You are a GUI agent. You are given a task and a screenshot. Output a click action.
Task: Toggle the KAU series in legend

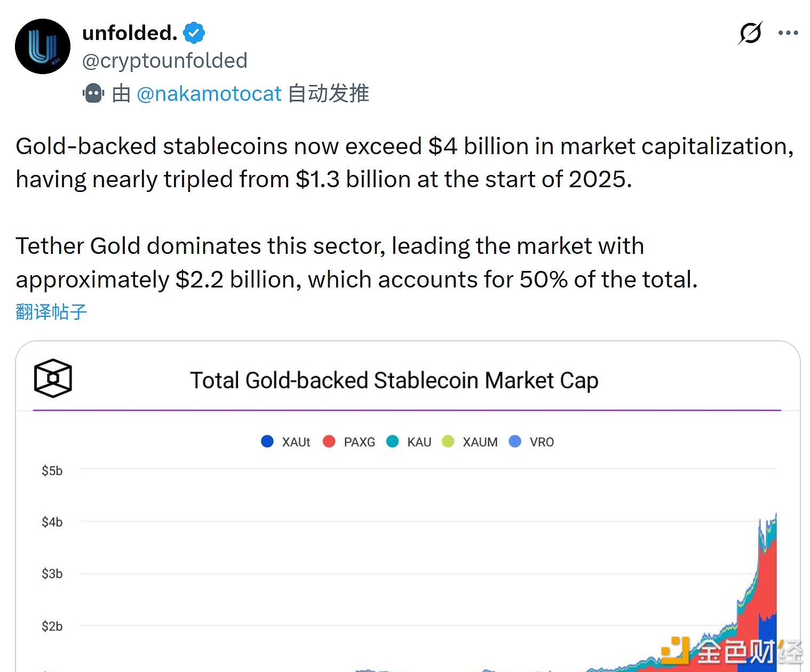pyautogui.click(x=409, y=442)
